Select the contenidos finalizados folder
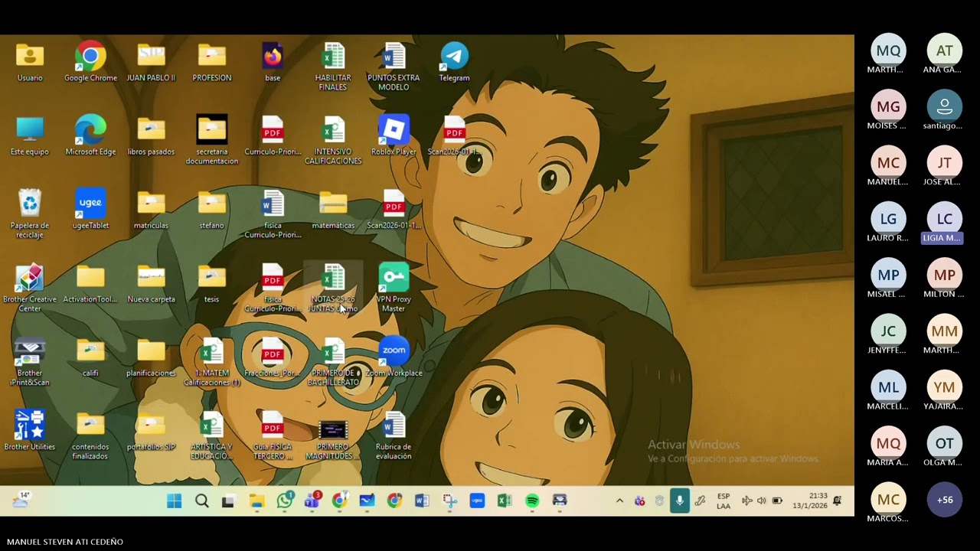The image size is (980, 551). point(90,435)
